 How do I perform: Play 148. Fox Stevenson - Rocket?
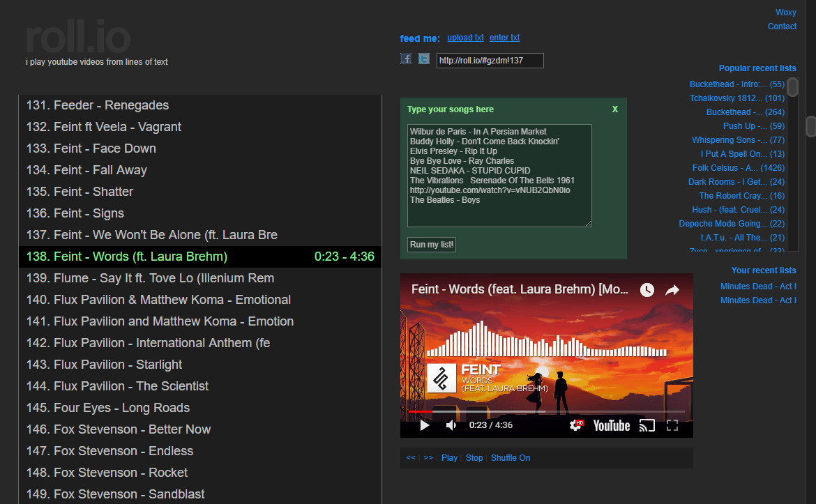[x=200, y=472]
